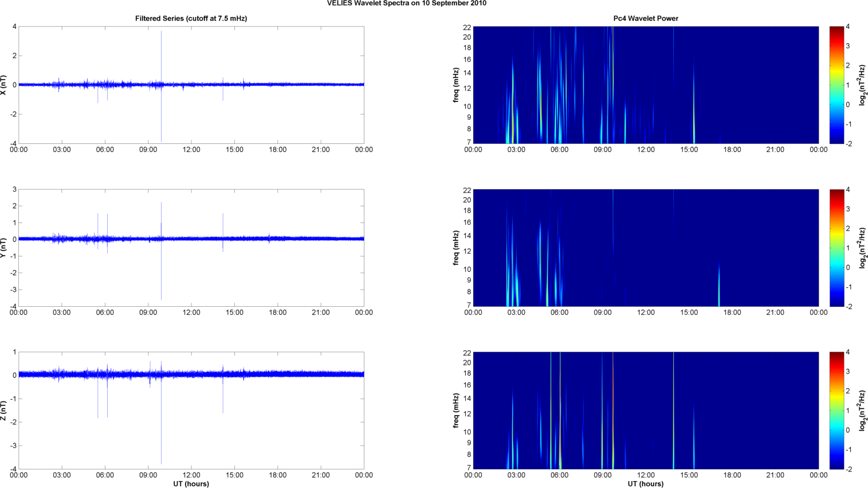Select the freq (mHz) label of top spectrum
This screenshot has width=868, height=488.
[x=456, y=85]
